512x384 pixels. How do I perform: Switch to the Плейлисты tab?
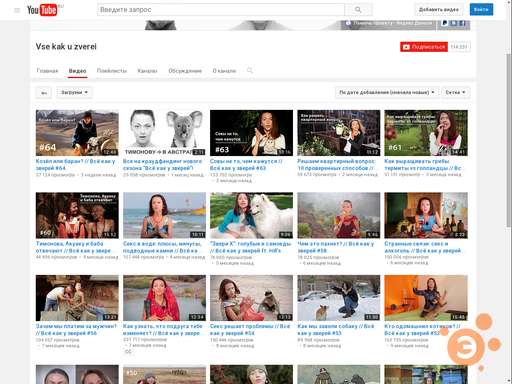(112, 71)
